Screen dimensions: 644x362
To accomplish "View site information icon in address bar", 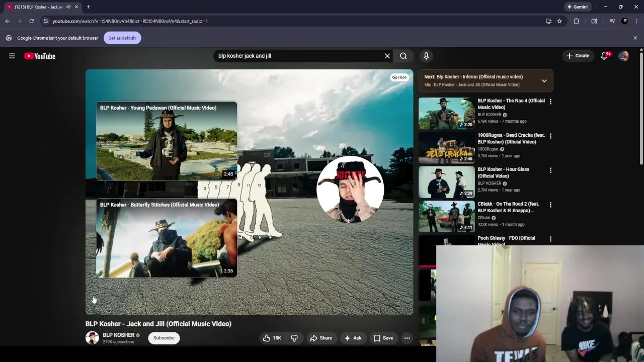I will pos(46,21).
